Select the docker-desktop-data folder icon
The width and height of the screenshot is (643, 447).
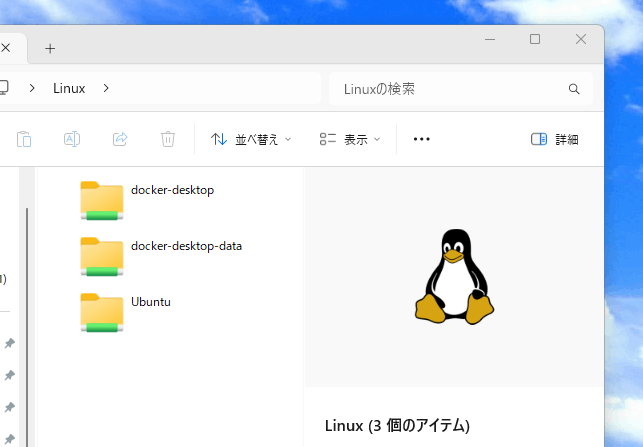click(x=102, y=257)
